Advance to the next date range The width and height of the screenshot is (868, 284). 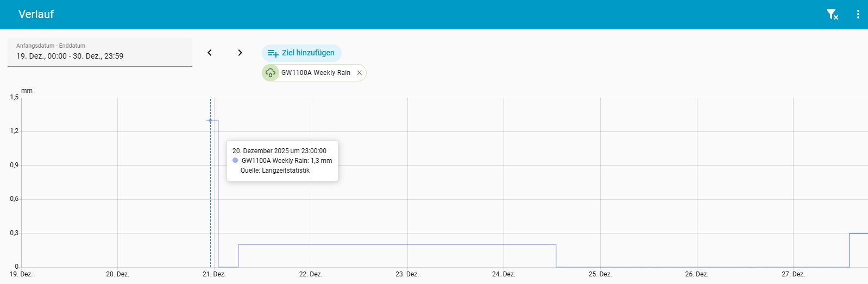coord(240,53)
